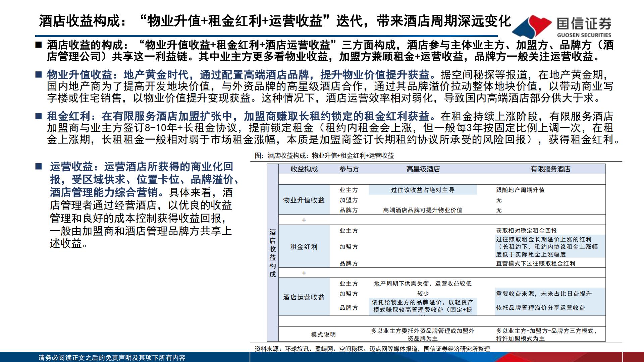Viewport: 644px width, 362px height.
Task: Click the cell 较少
Action: [x=423, y=294]
